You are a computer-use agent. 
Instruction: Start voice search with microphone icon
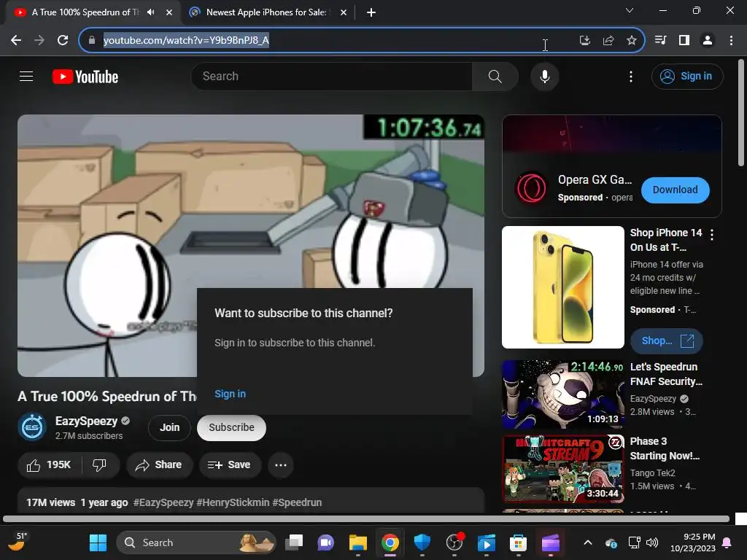click(x=544, y=76)
